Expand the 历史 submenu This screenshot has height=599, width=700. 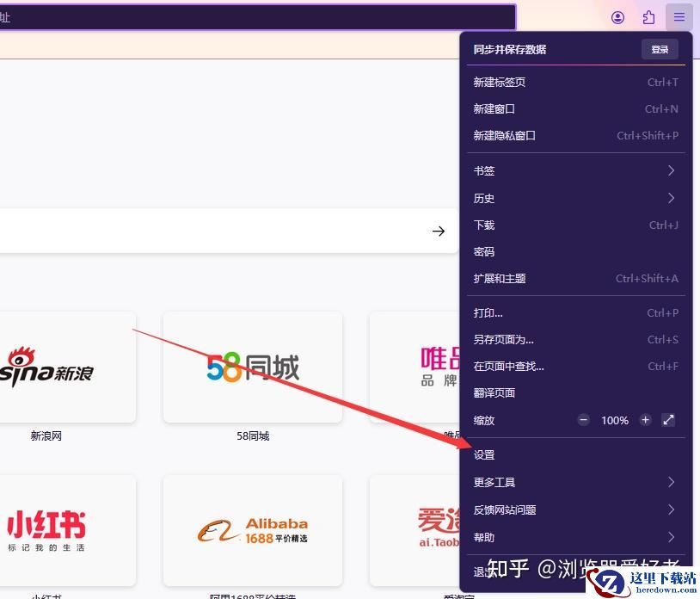pos(575,198)
